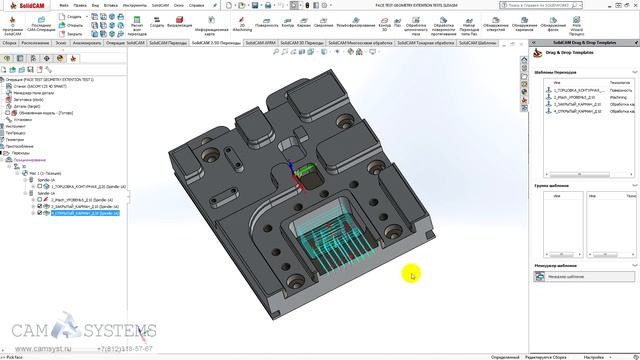Toggle checkbox for 1_ТОРЦОВКА_КОНТУРНАЯ operation
Image resolution: width=640 pixels, height=360 pixels.
tap(40, 187)
